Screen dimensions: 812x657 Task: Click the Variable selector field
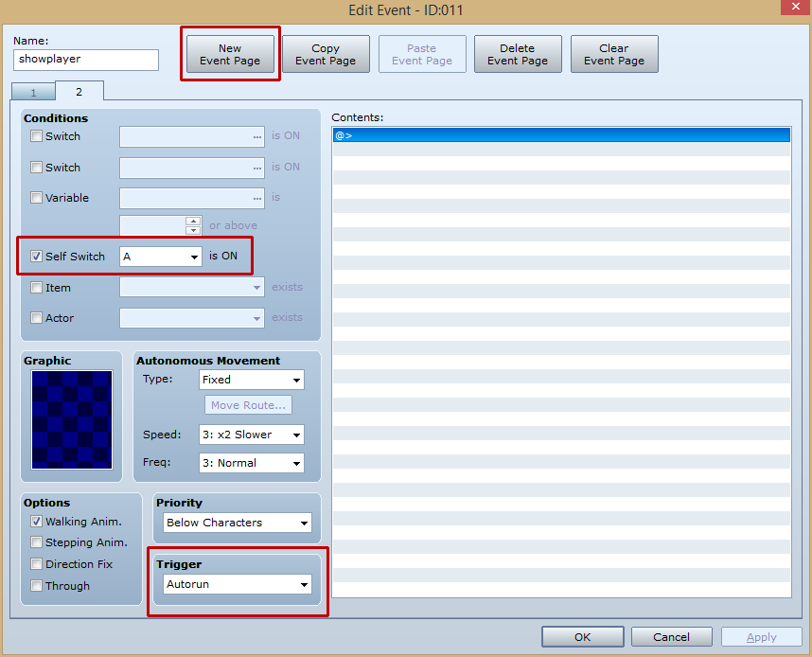191,198
